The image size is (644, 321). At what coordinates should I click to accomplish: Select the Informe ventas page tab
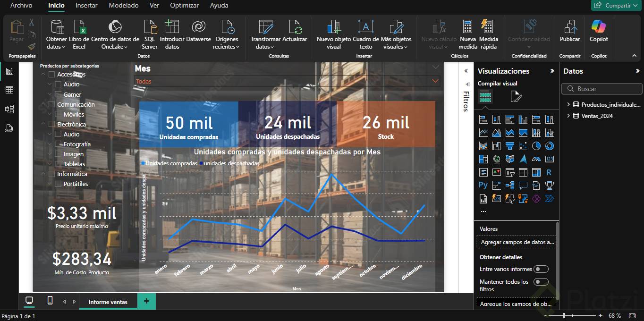click(x=108, y=302)
